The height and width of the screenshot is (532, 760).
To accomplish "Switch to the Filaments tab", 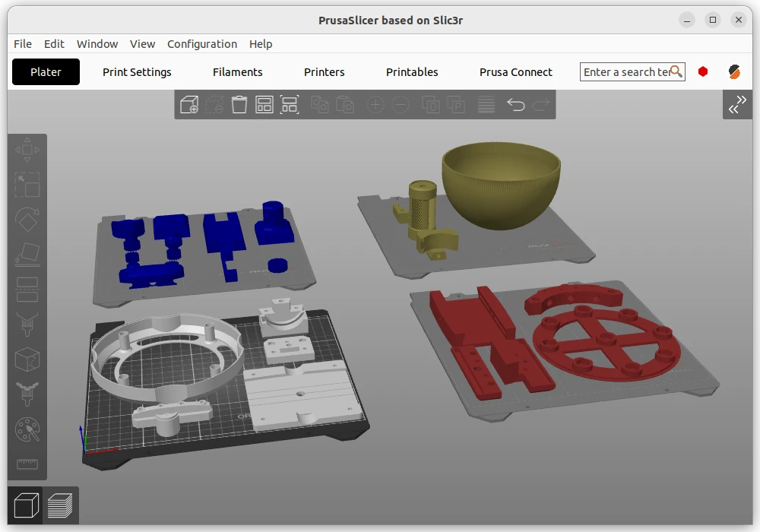I will [237, 71].
